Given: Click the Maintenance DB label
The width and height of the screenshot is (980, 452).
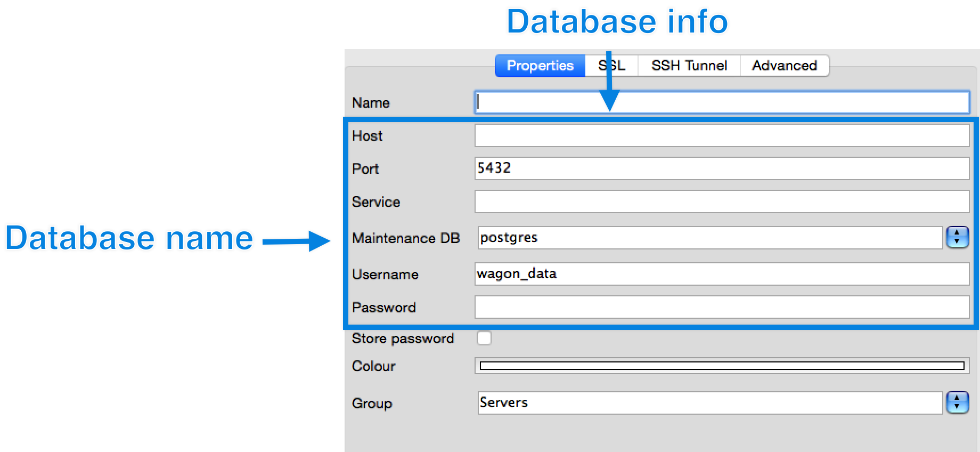Looking at the screenshot, I should click(x=406, y=238).
